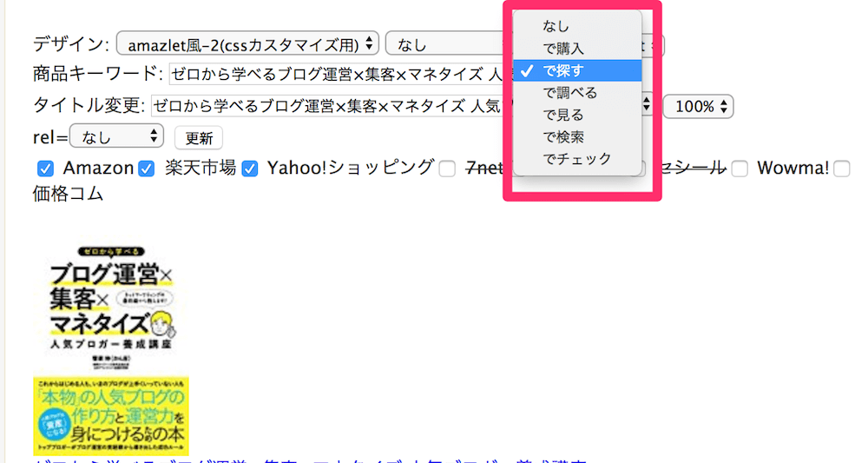
Task: Select the なし option in the popup list
Action: 577,26
